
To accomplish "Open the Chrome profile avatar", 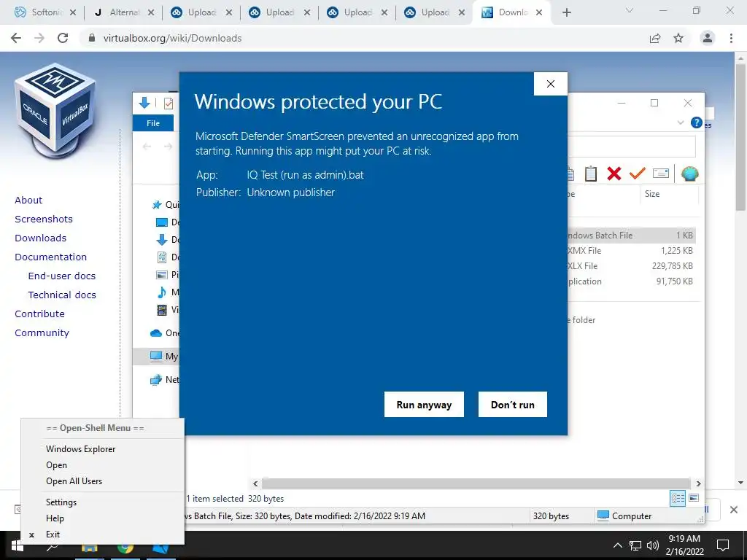I will pyautogui.click(x=708, y=38).
